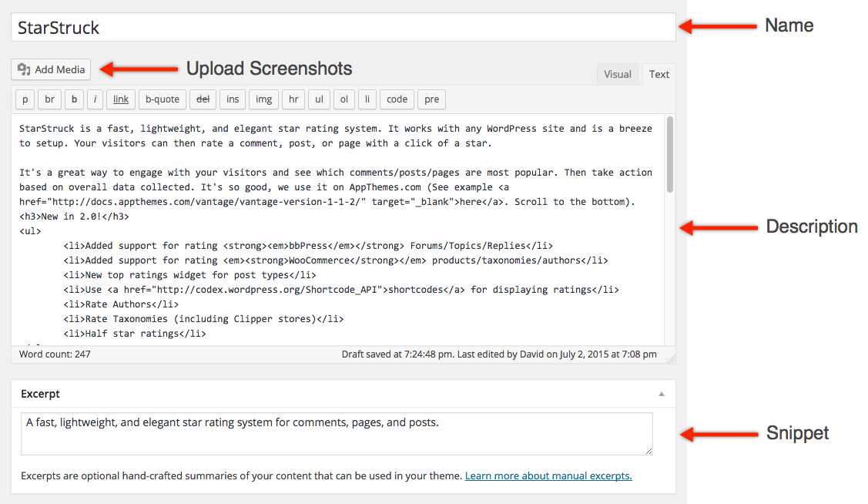This screenshot has height=504, width=868.
Task: Insert a list item with the li button
Action: point(367,99)
